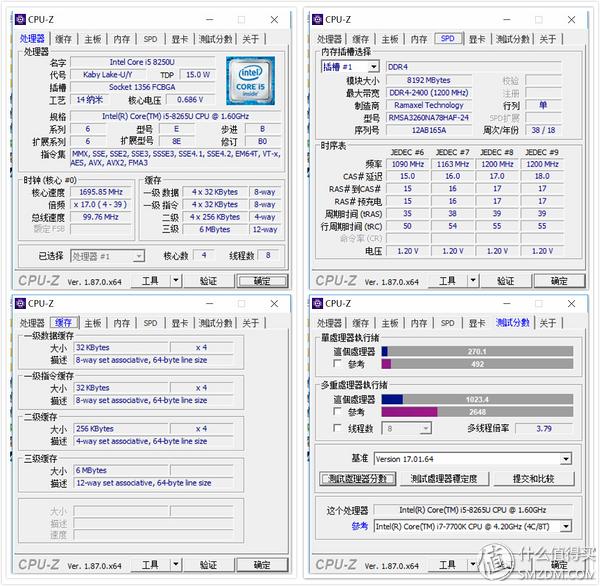Enable the 线程数 checkbox in benchmark window

(337, 428)
